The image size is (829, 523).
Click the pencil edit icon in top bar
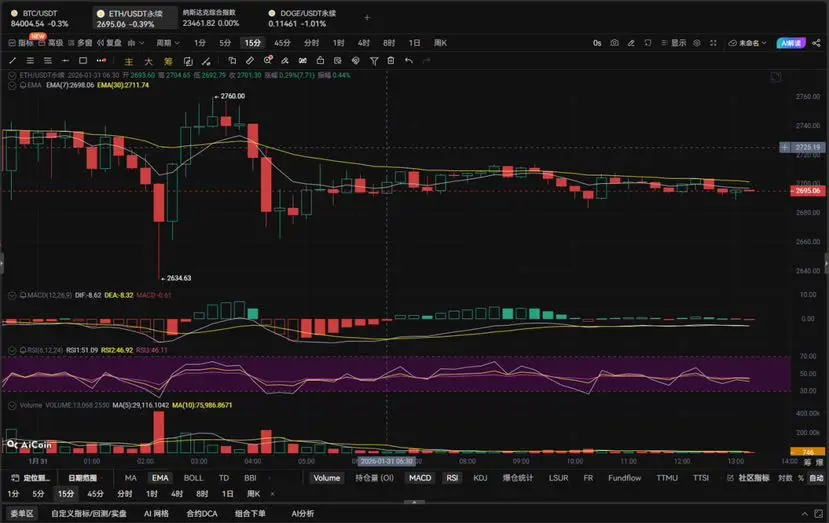pyautogui.click(x=631, y=43)
